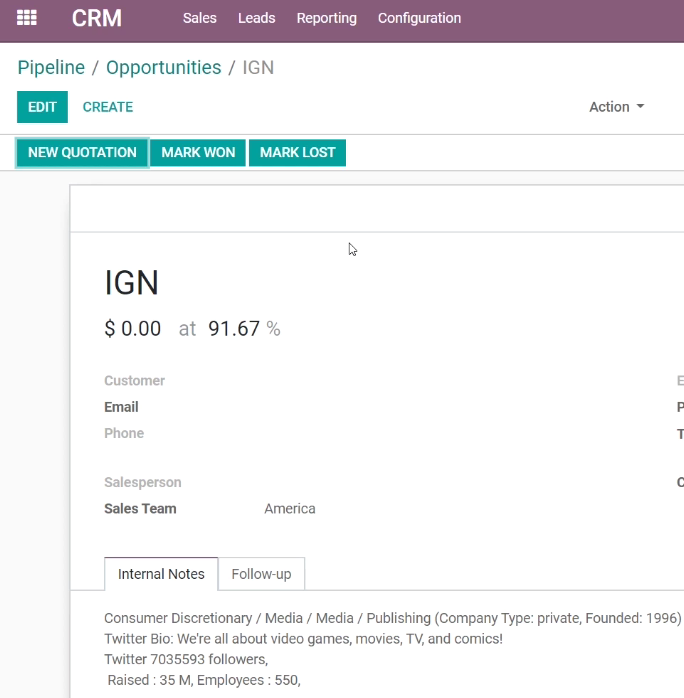
Task: Open the Opportunities breadcrumb link
Action: pyautogui.click(x=163, y=68)
